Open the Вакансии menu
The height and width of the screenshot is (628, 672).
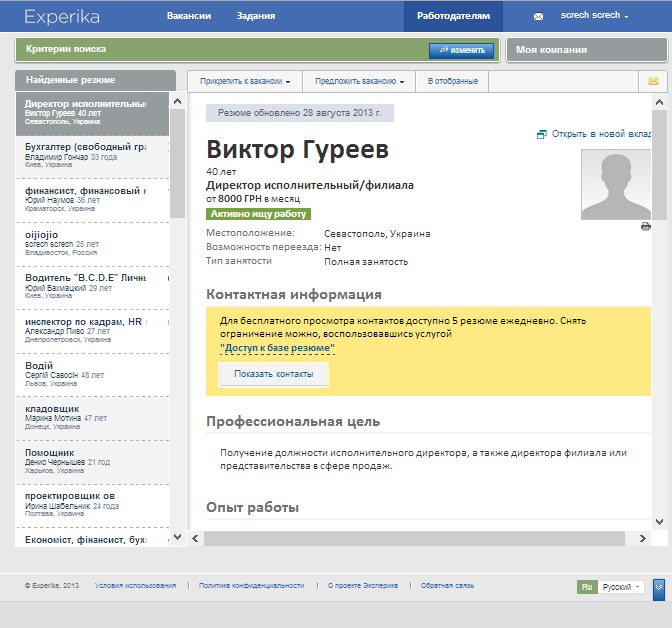(x=189, y=16)
